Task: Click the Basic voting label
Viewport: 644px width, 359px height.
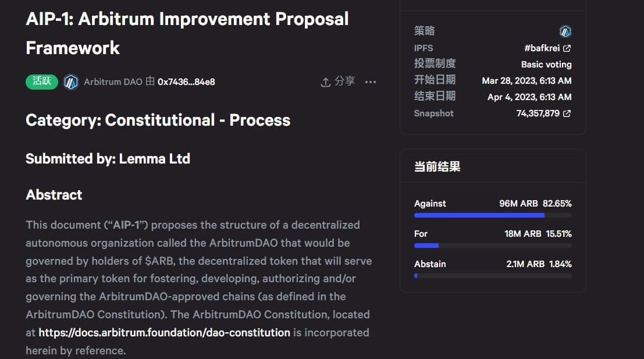Action: [547, 64]
